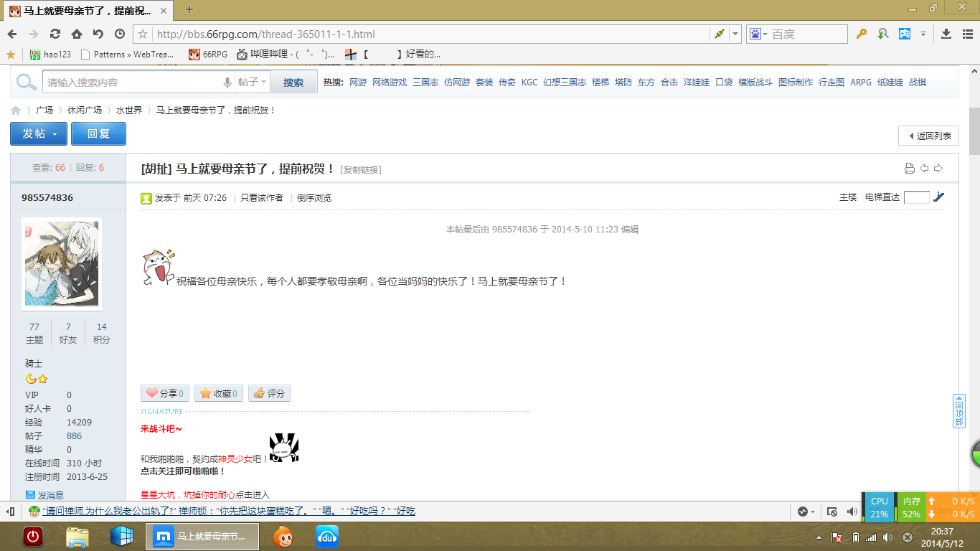Viewport: 980px width, 551px height.
Task: Click the undo closed tab arrow
Action: (98, 34)
